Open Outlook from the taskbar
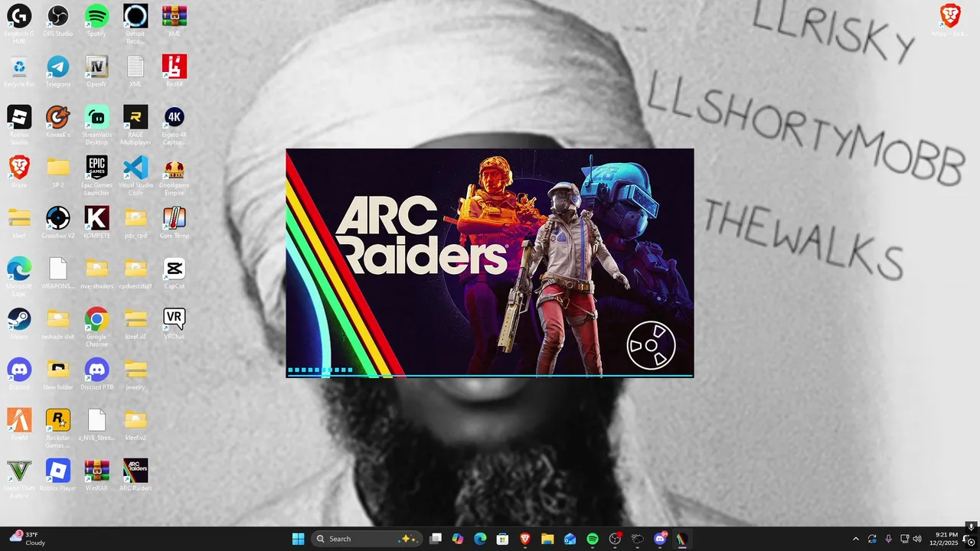Image resolution: width=980 pixels, height=551 pixels. (570, 539)
